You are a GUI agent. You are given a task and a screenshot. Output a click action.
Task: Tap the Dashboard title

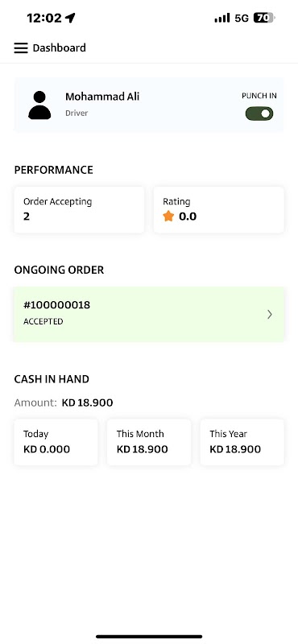click(59, 48)
